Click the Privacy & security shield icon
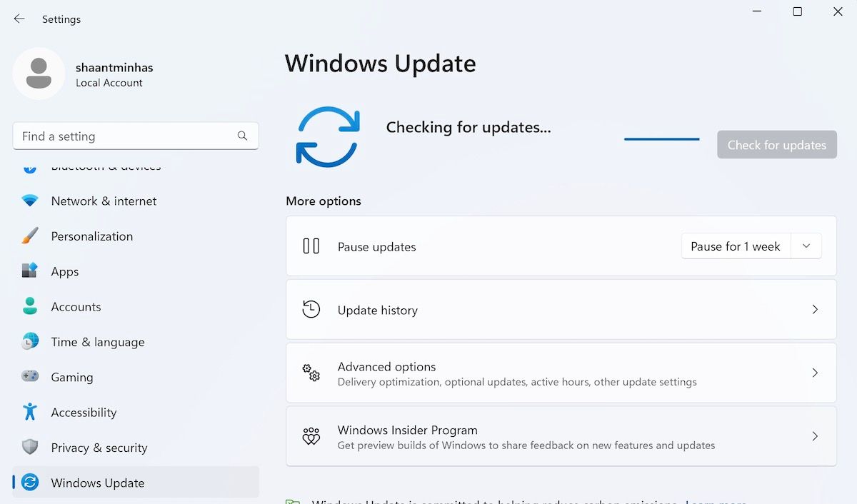This screenshot has height=504, width=857. [x=30, y=448]
